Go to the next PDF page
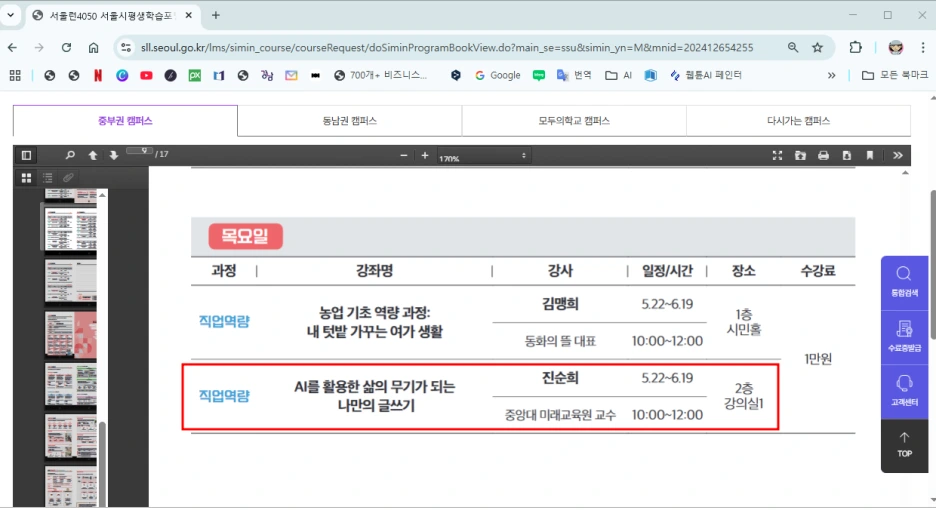936x510 pixels. coord(113,155)
